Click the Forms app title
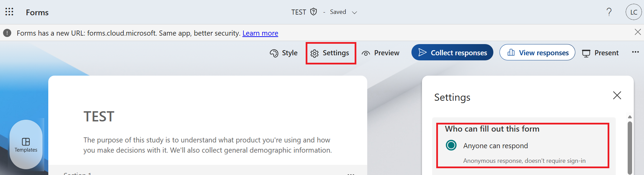 [37, 13]
